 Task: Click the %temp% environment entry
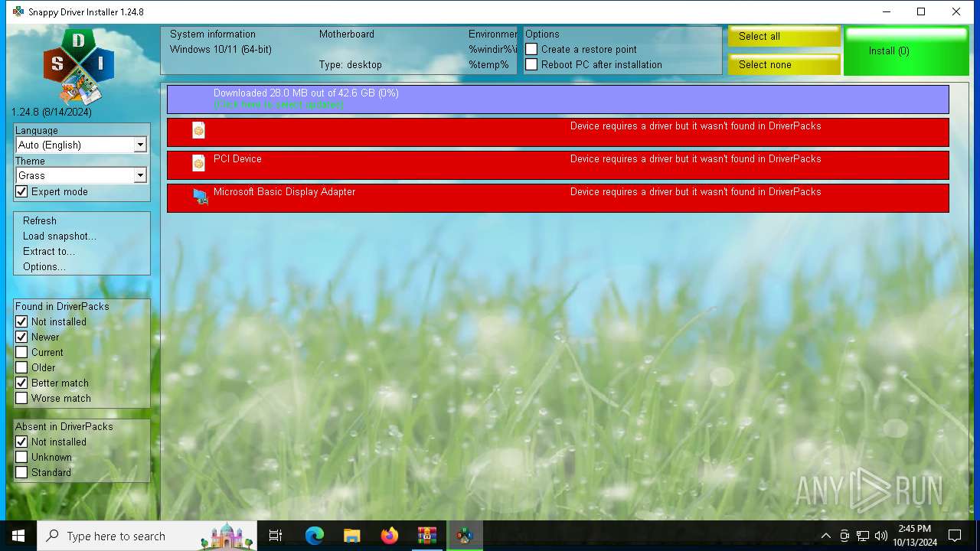pos(488,64)
